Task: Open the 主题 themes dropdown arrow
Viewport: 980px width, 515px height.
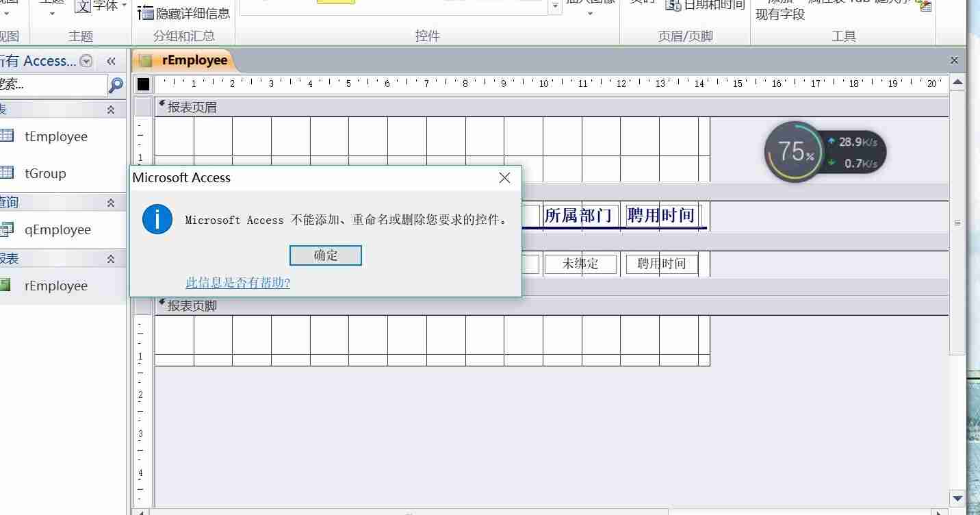Action: pos(52,13)
